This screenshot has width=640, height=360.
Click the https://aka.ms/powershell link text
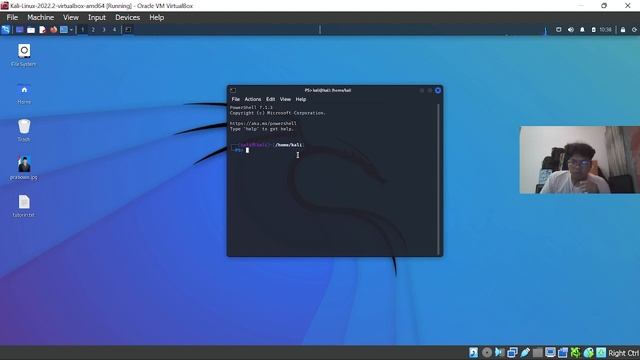pos(263,123)
